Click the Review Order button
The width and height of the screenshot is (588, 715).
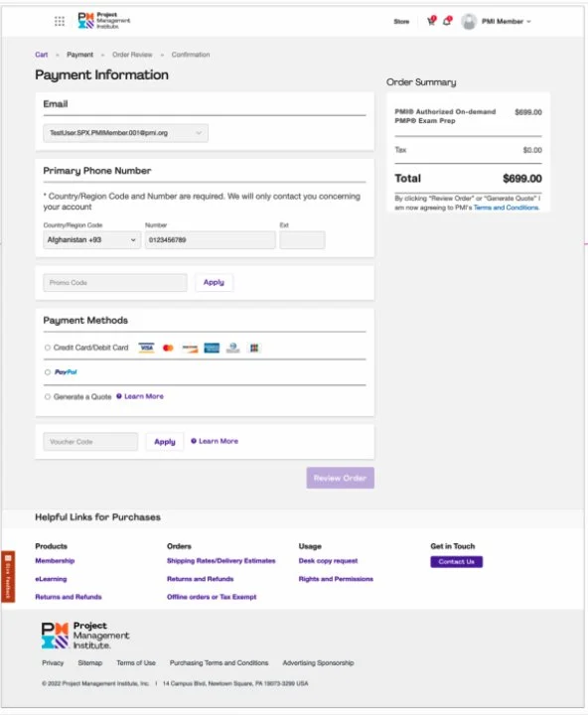[341, 478]
